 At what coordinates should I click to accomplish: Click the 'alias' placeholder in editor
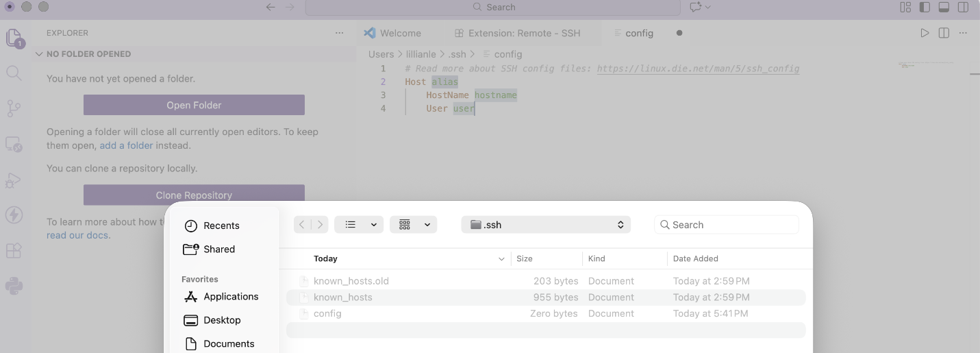[x=444, y=82]
